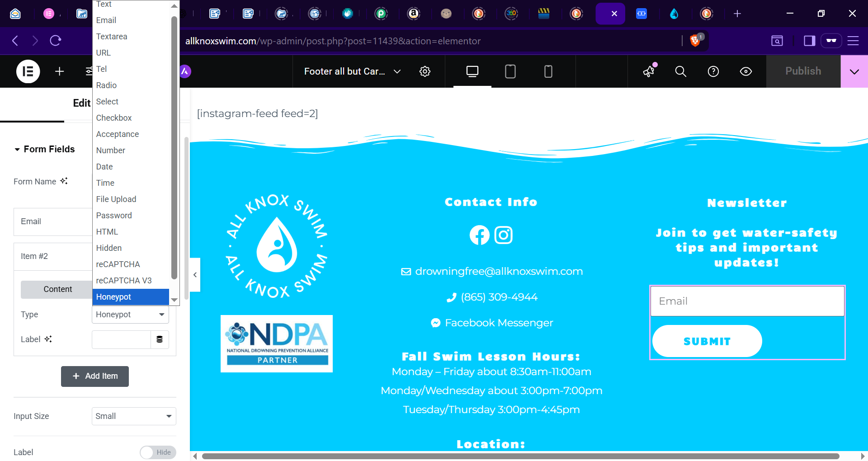
Task: Click the canvas horizontal scrollbar
Action: (520, 456)
